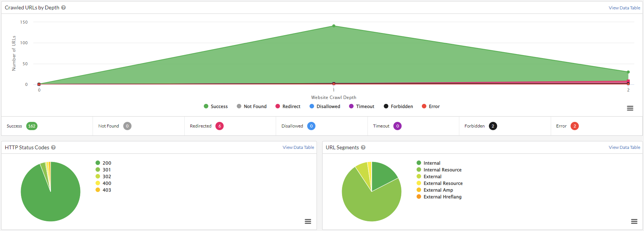Open hamburger menu of crawl depth chart
The width and height of the screenshot is (644, 231).
(630, 108)
